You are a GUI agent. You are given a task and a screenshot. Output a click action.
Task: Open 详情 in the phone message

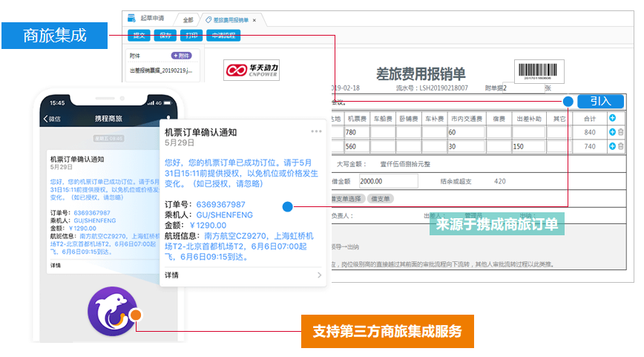point(56,265)
